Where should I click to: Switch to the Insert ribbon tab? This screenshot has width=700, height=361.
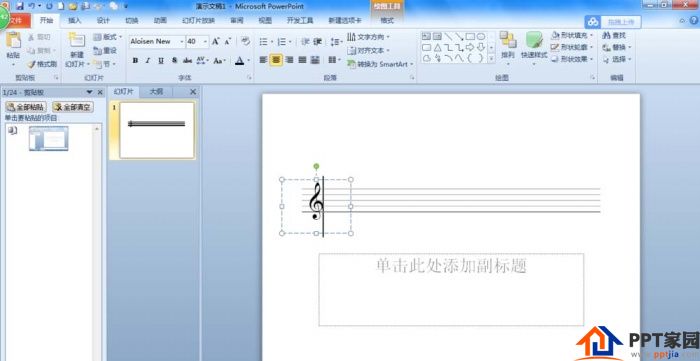tap(75, 21)
